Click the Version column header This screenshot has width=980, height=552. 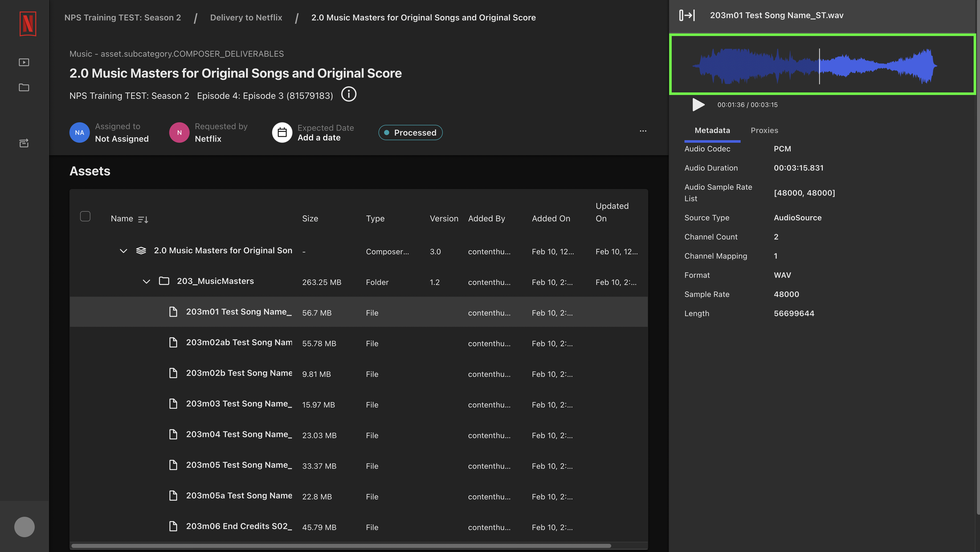pos(444,219)
